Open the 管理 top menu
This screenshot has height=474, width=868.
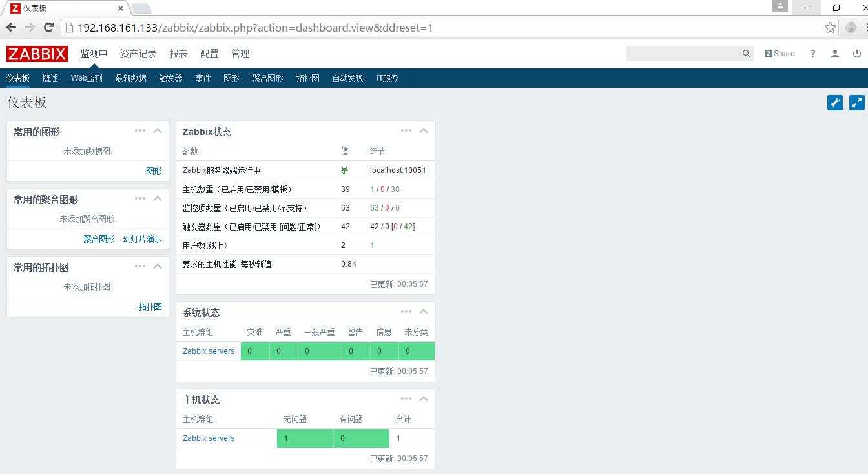240,54
